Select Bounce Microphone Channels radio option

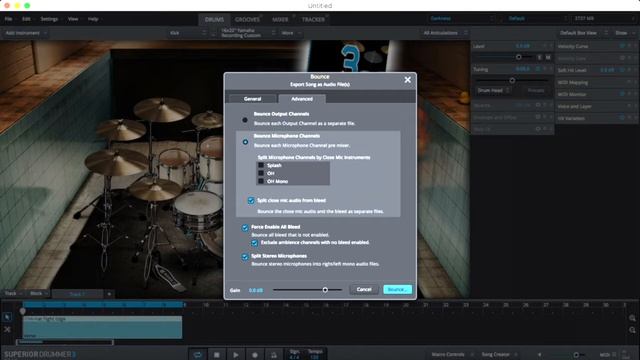click(245, 142)
